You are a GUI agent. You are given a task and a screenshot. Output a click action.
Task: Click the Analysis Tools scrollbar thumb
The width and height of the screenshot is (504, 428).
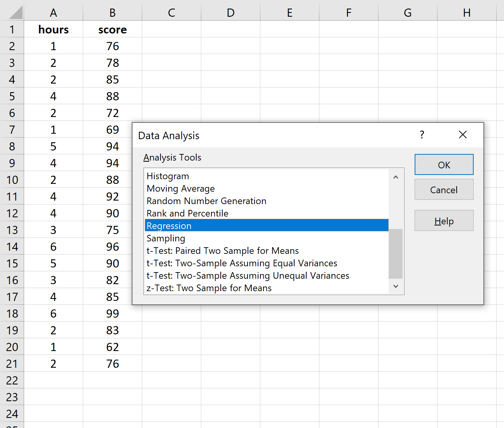396,253
